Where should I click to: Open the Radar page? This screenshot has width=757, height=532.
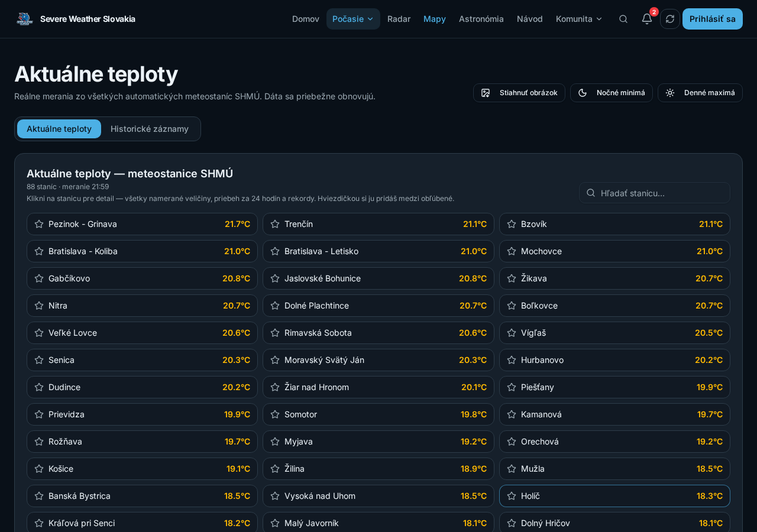[399, 19]
